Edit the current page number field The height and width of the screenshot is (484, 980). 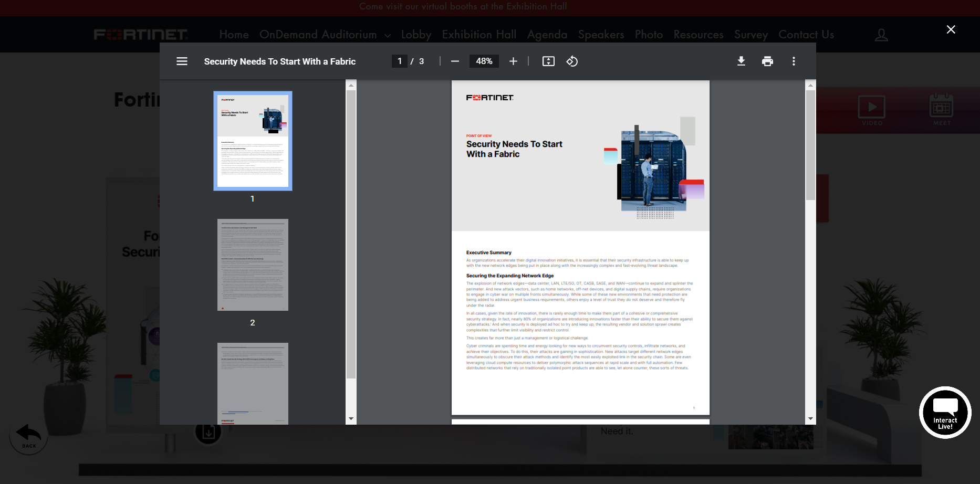pos(399,61)
